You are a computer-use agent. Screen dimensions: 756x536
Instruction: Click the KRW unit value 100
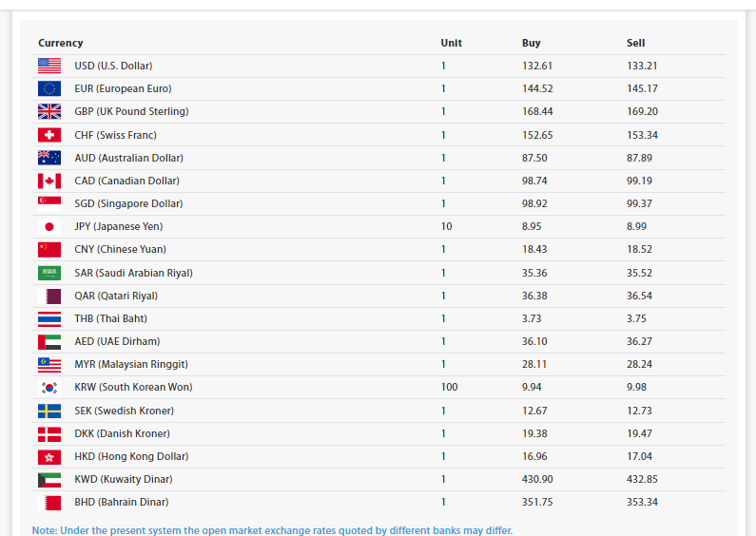coord(450,387)
